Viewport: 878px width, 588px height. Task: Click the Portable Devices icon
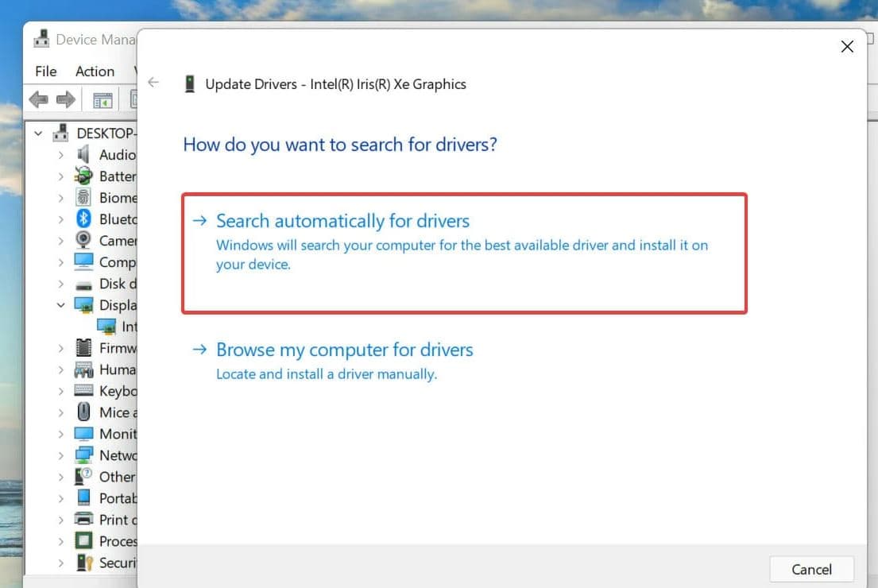pyautogui.click(x=83, y=497)
